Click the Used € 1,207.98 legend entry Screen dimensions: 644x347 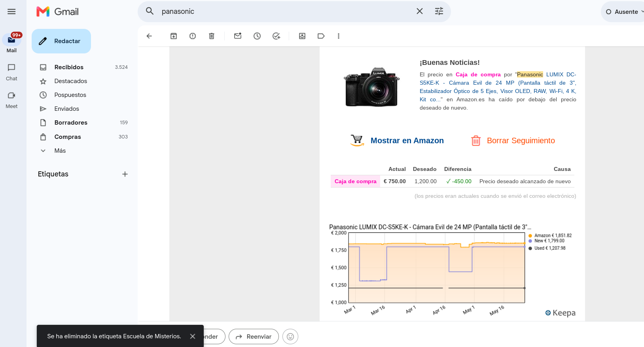[x=547, y=248]
